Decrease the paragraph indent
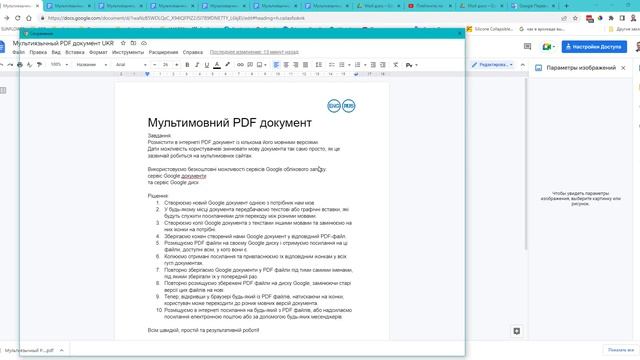Viewport: 640px width, 360px height. (373, 64)
